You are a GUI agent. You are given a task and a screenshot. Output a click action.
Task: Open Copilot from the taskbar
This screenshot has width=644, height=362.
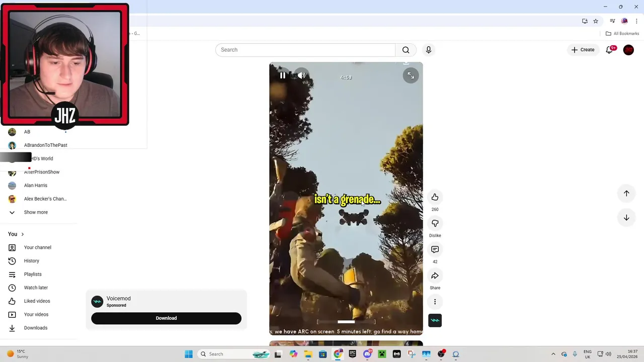[293, 354]
